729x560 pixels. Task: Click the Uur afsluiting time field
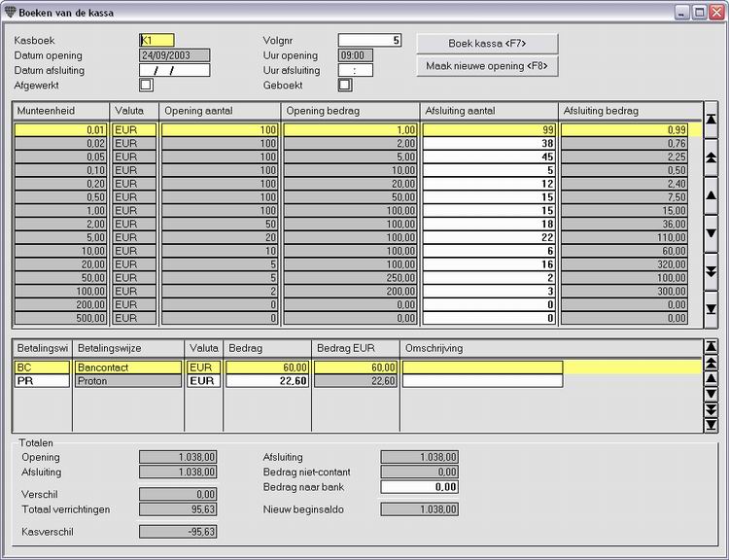[356, 70]
